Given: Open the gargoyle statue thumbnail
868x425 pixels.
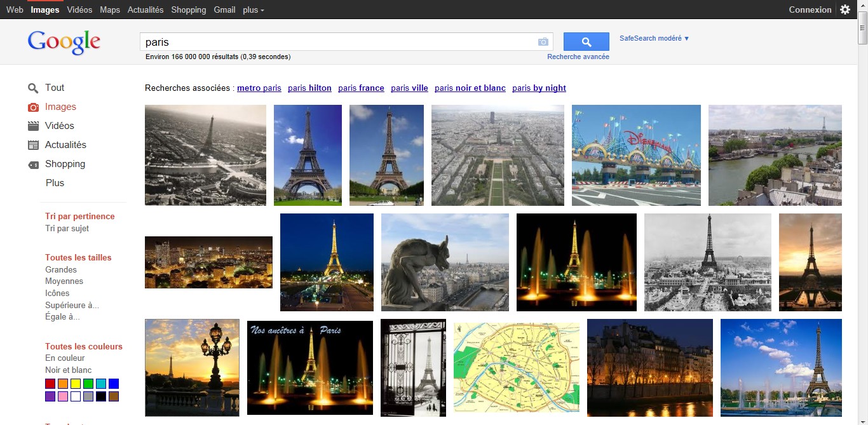Looking at the screenshot, I should pos(445,262).
